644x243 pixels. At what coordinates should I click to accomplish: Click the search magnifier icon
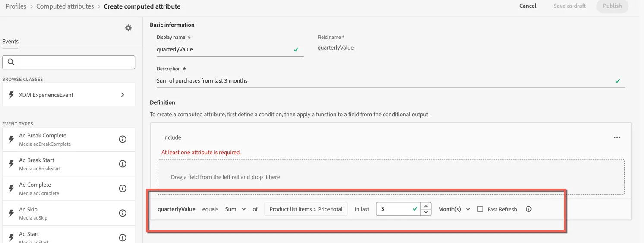[11, 62]
